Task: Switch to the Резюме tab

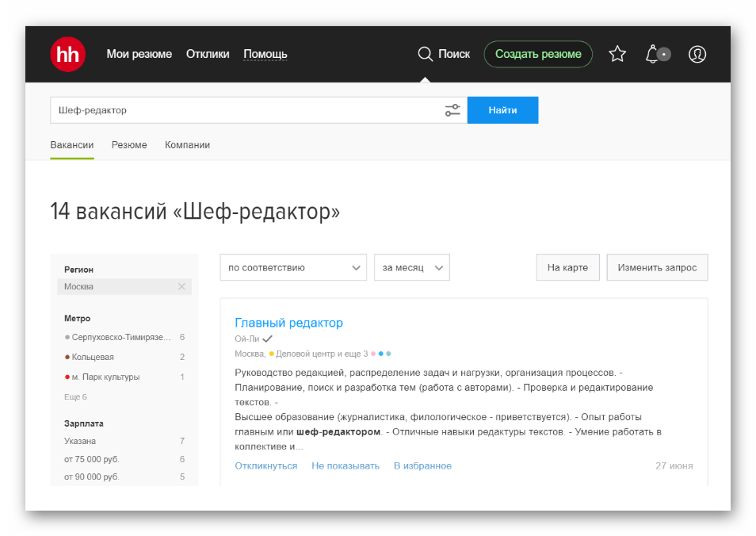Action: click(129, 145)
